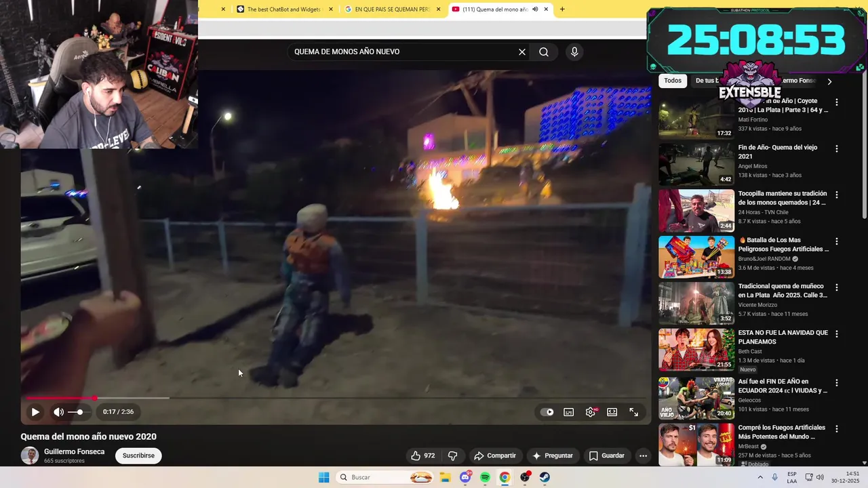Viewport: 868px width, 488px height.
Task: Switch to theater mode
Action: [x=612, y=411]
